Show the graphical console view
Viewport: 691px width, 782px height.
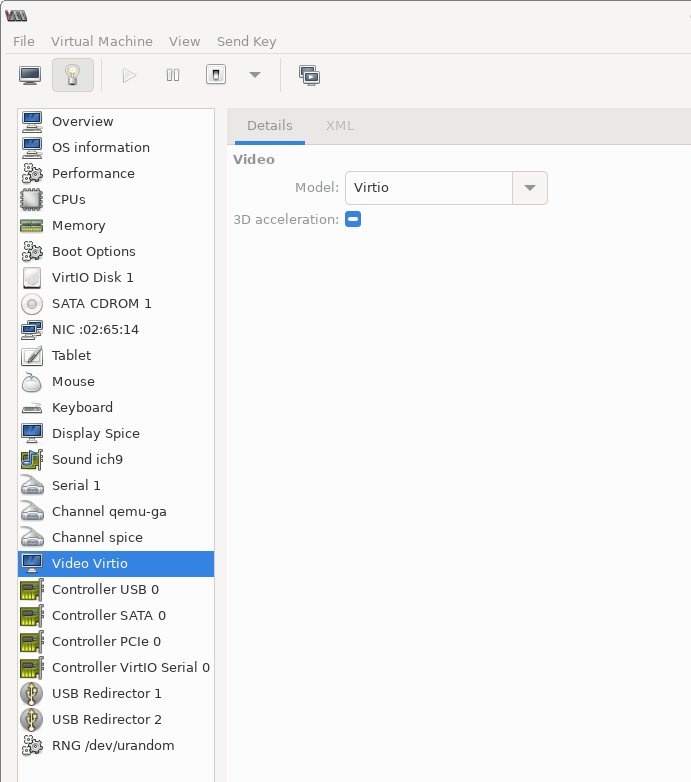(x=30, y=75)
